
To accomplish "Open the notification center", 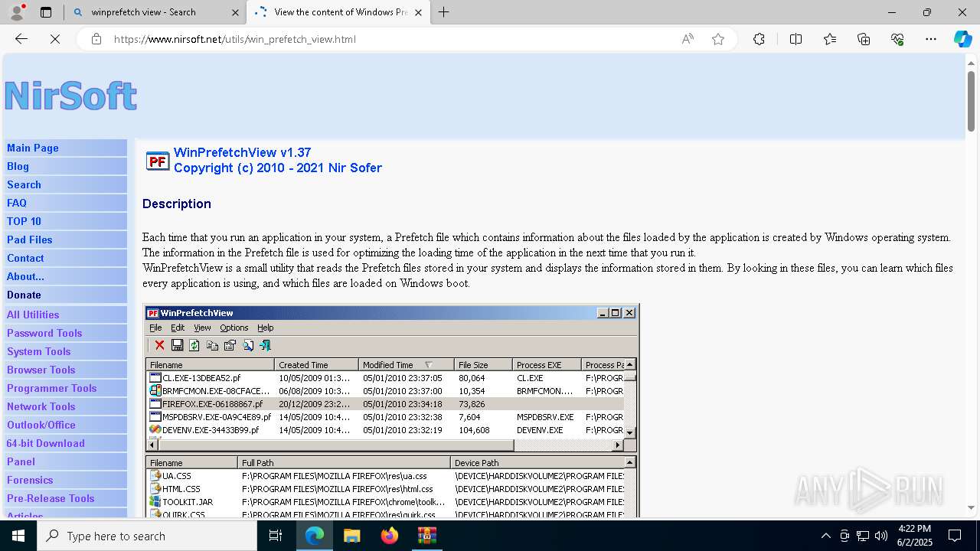I will click(955, 536).
